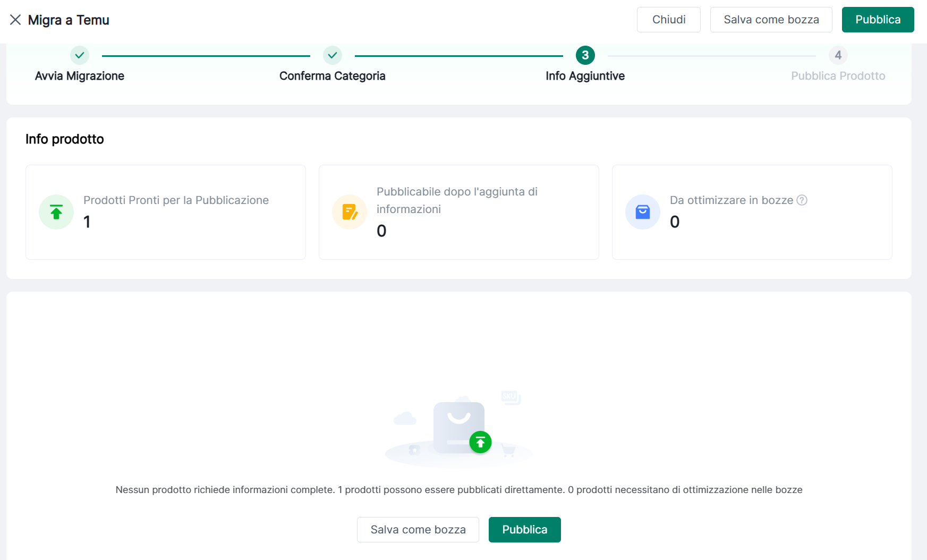
Task: Click the blue shopping bag icon
Action: tap(643, 212)
